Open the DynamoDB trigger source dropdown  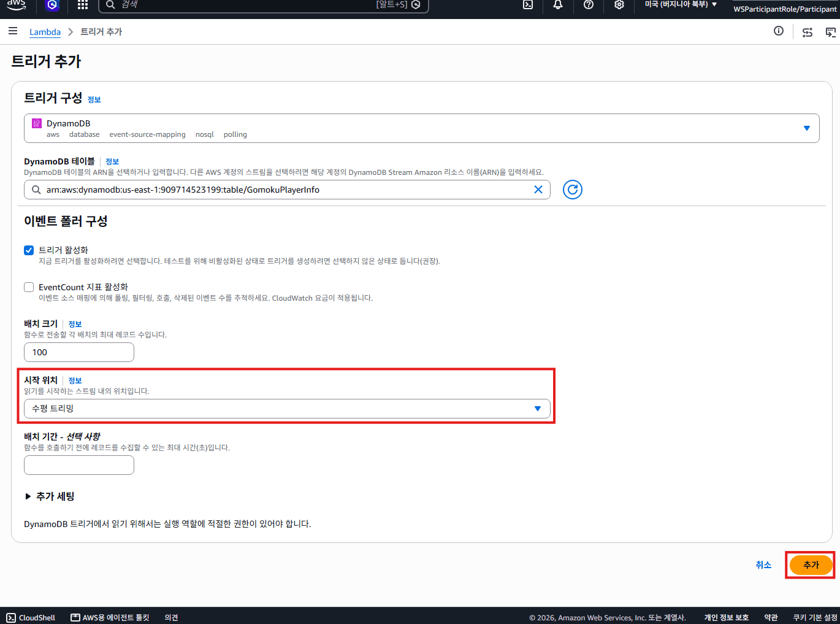point(422,128)
